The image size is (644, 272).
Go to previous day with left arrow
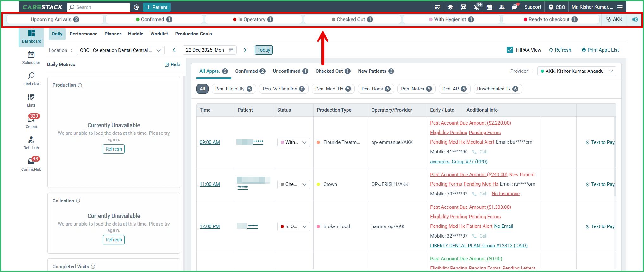[x=174, y=50]
